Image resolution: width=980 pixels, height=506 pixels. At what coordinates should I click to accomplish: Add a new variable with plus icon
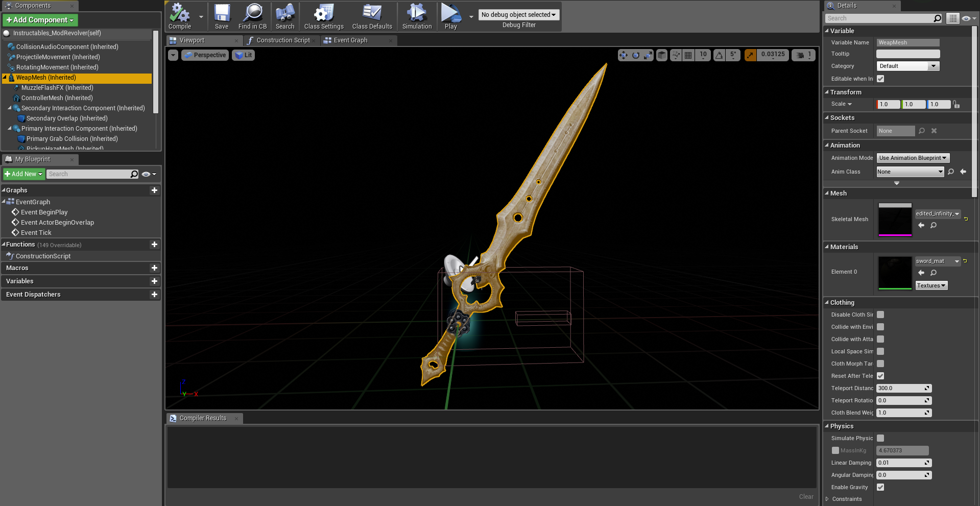pos(154,281)
